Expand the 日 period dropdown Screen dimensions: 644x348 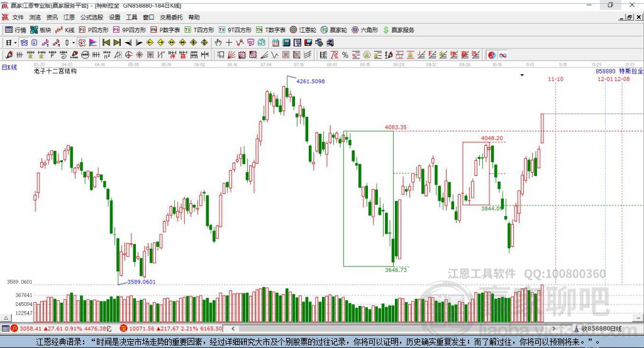15,43
